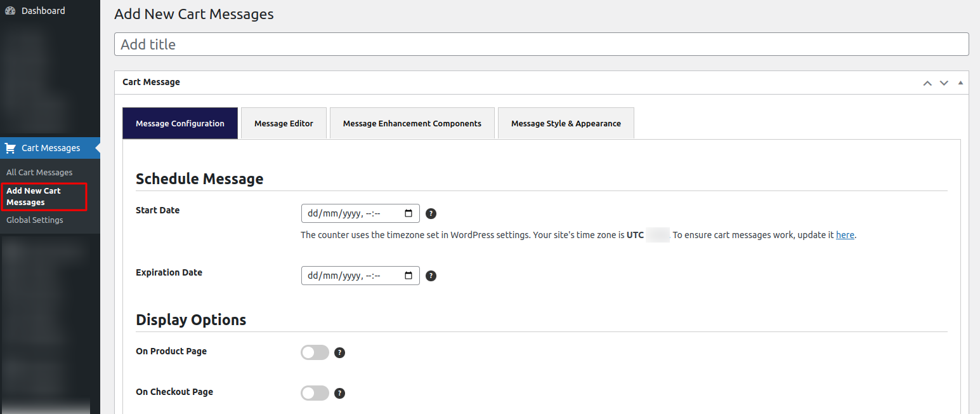The width and height of the screenshot is (980, 414).
Task: Move Cart Message panel down
Action: tap(944, 83)
